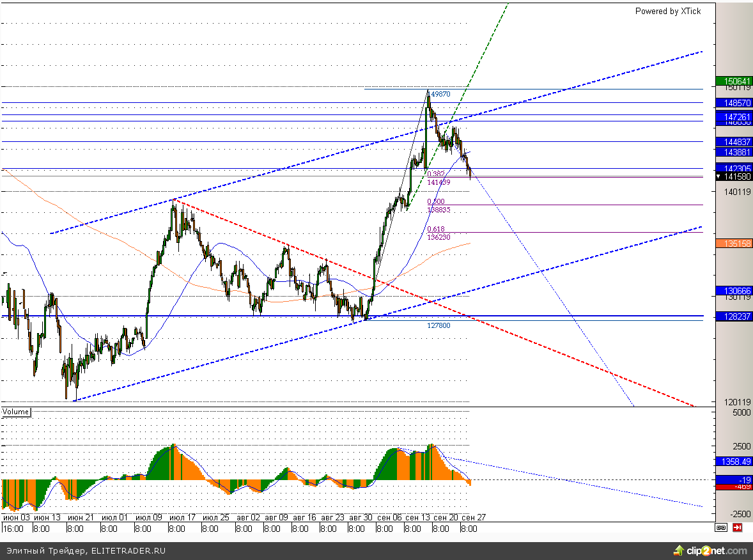Click the clip2net upload arrow logo
Viewport: 753px width, 560px height.
[x=678, y=550]
